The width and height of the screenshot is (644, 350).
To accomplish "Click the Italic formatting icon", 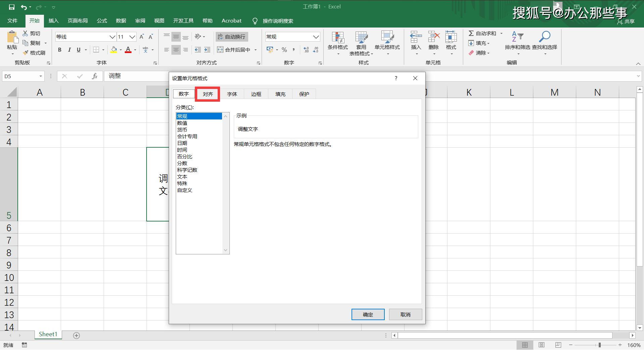I will 69,50.
